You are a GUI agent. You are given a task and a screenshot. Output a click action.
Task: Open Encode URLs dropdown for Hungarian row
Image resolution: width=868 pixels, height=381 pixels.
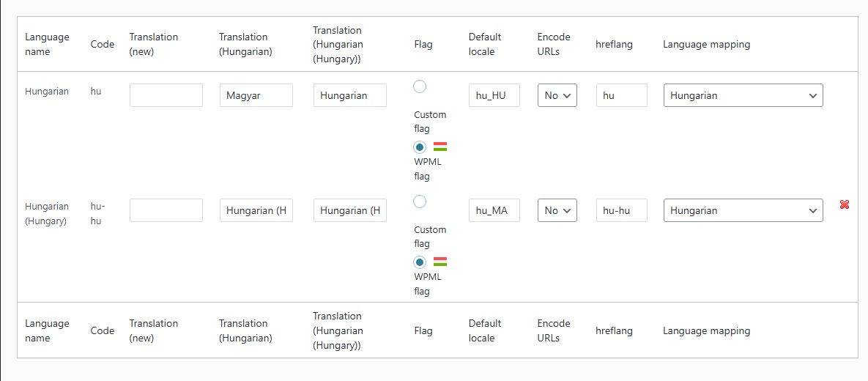click(x=557, y=95)
